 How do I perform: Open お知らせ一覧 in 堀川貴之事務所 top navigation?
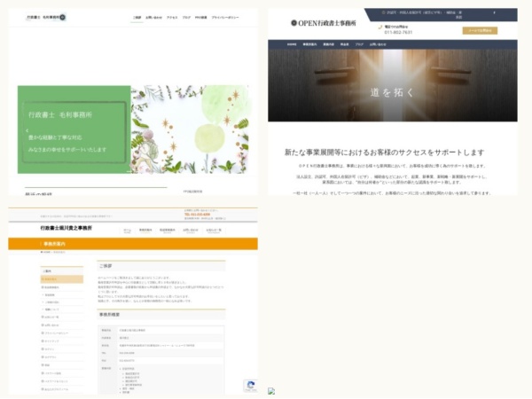pos(214,231)
